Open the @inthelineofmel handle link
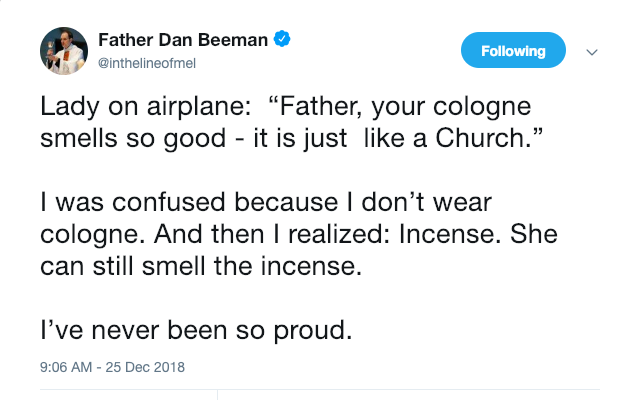The width and height of the screenshot is (639, 400). click(x=147, y=64)
